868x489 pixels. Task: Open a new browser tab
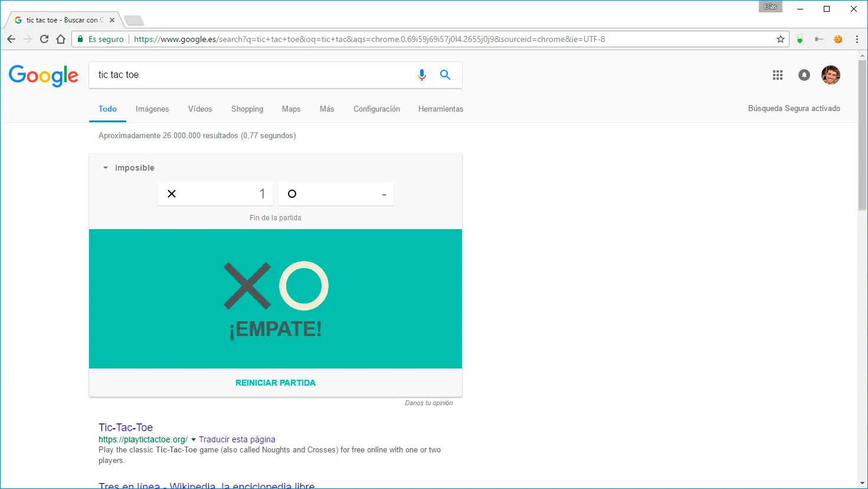[134, 21]
